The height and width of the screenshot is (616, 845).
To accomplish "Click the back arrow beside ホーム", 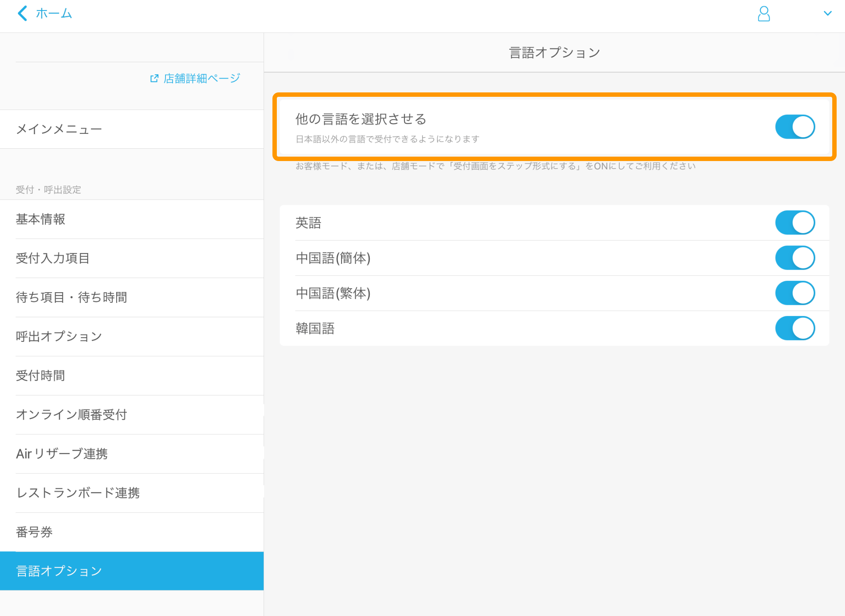I will coord(22,13).
